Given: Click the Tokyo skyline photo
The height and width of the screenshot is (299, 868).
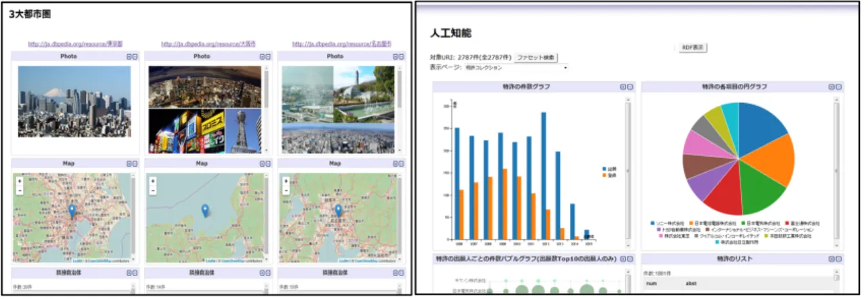Looking at the screenshot, I should click(75, 102).
